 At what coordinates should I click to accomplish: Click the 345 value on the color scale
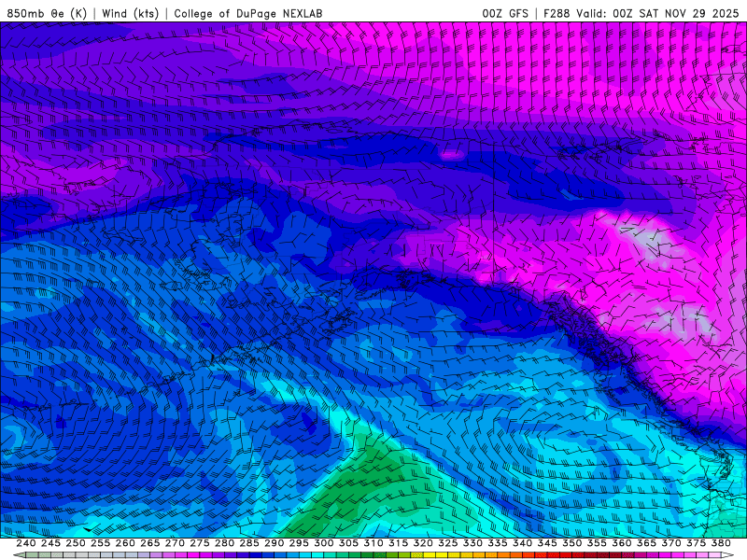(547, 543)
